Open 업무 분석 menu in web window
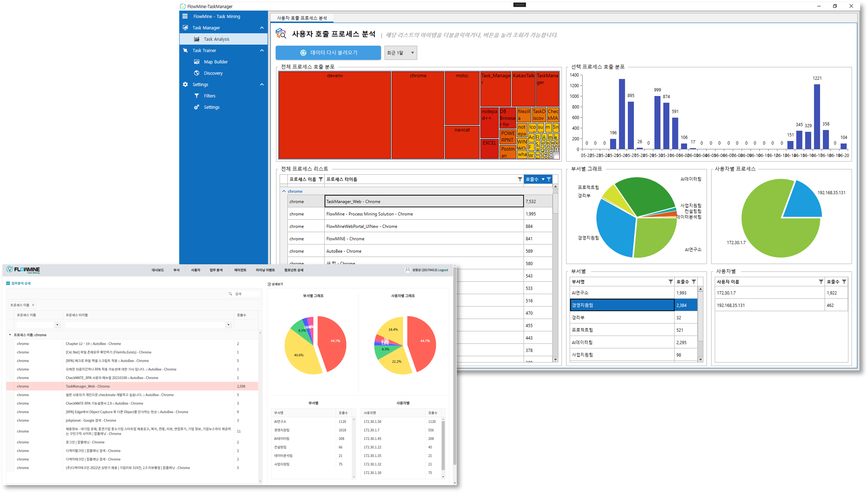This screenshot has height=493, width=868. [216, 270]
